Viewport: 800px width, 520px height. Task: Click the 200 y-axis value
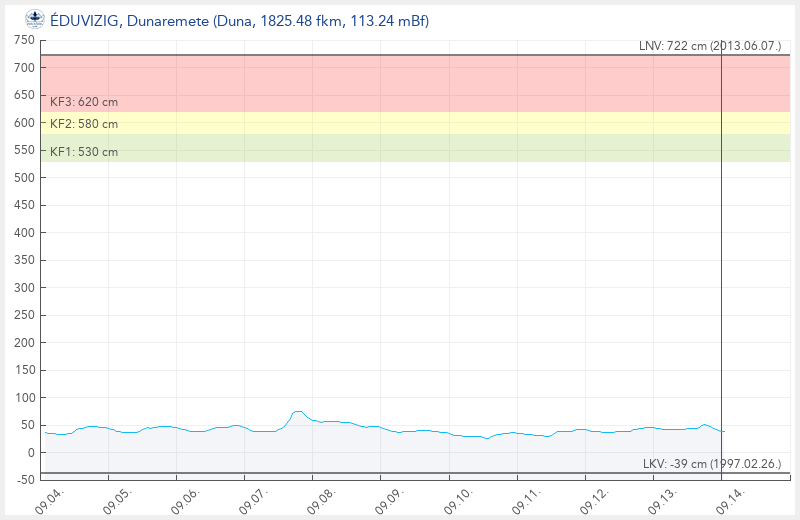[24, 343]
